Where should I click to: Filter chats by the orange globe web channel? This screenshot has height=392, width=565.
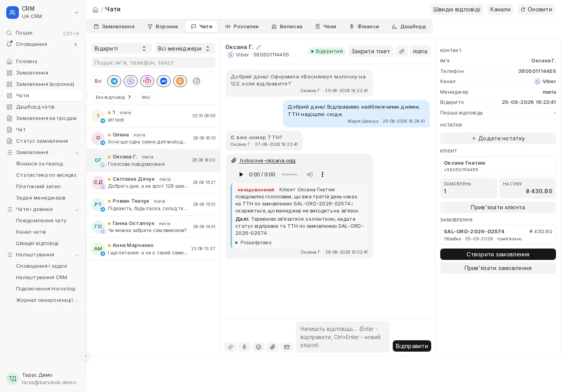180,81
